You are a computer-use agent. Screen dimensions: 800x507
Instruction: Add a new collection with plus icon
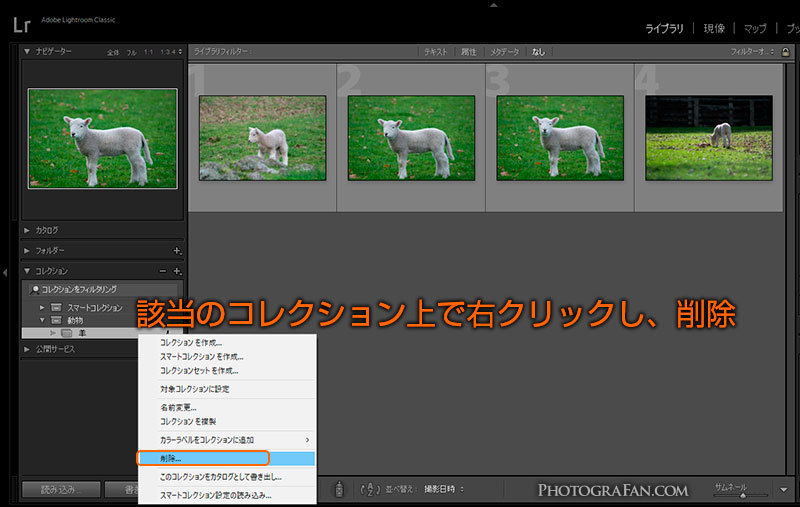177,271
